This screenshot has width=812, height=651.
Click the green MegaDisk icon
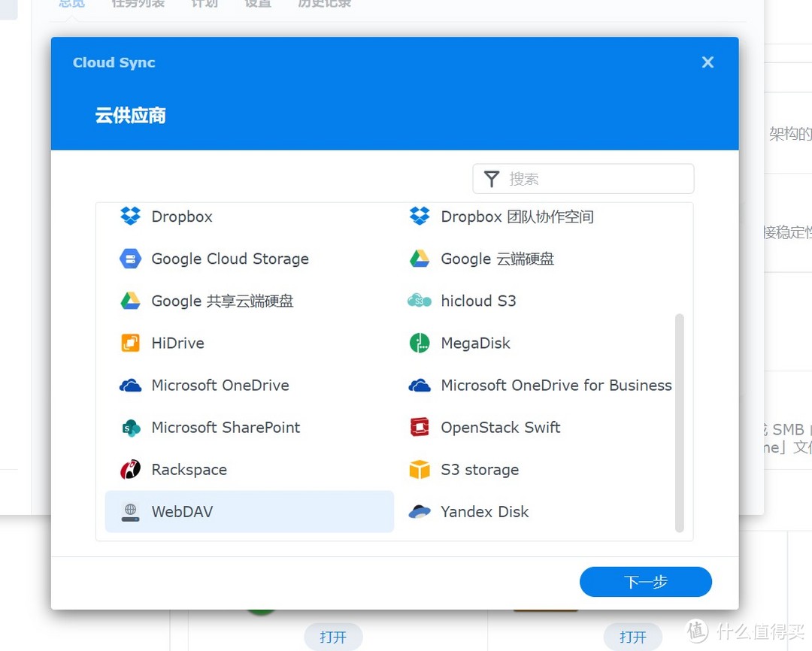coord(420,343)
